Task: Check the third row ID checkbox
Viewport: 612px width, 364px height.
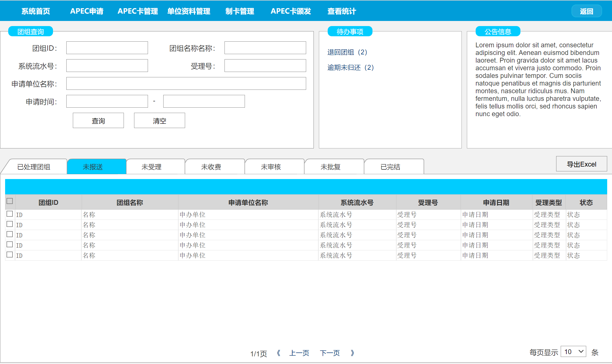Action: pos(10,234)
